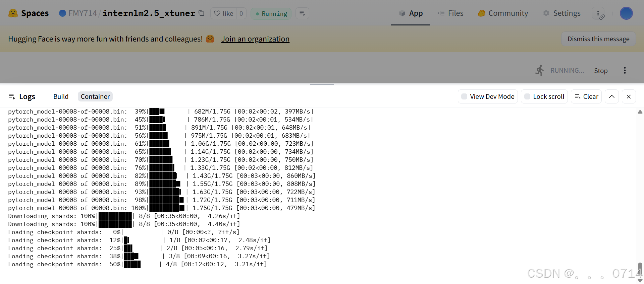644x284 pixels.
Task: Open the Community tab
Action: coord(503,13)
